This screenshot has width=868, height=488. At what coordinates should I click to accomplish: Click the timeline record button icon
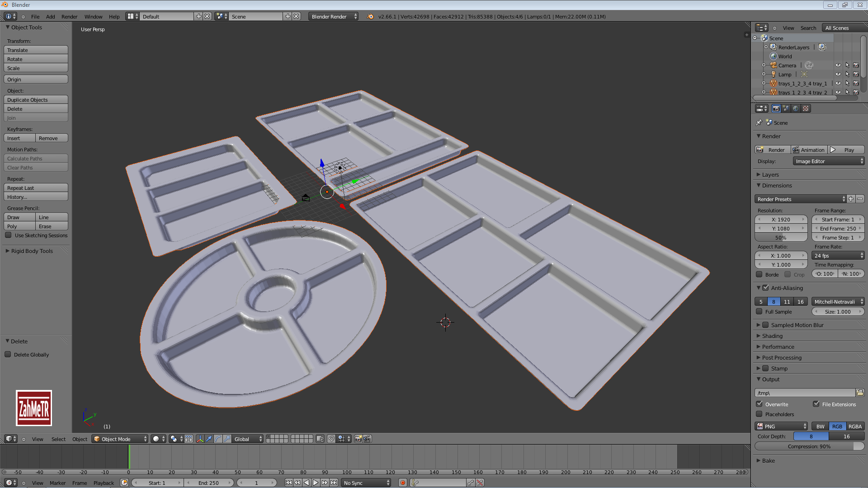tap(402, 483)
